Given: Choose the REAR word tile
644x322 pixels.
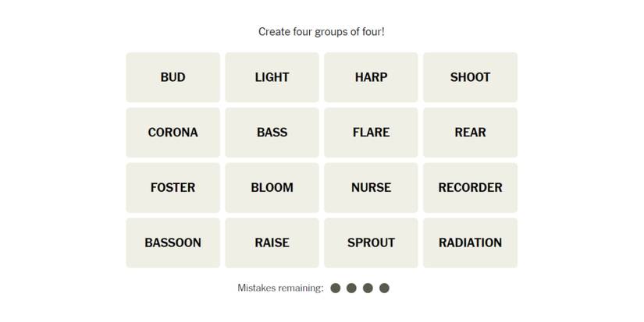Looking at the screenshot, I should [470, 133].
